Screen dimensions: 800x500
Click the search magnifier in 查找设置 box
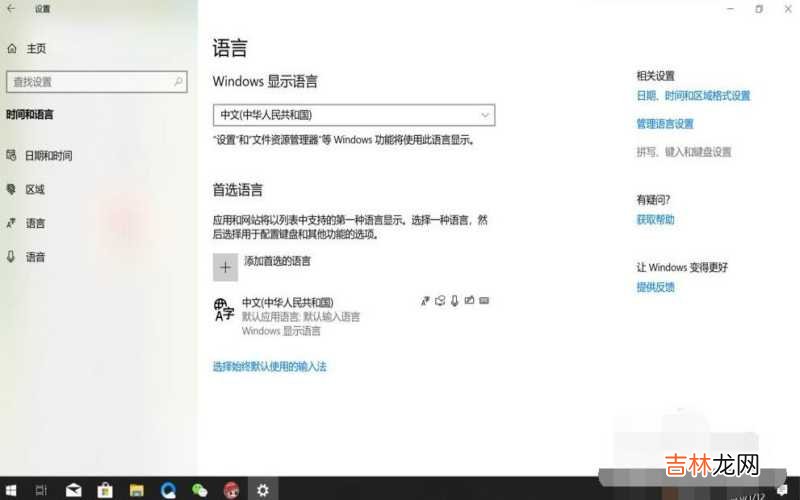179,81
